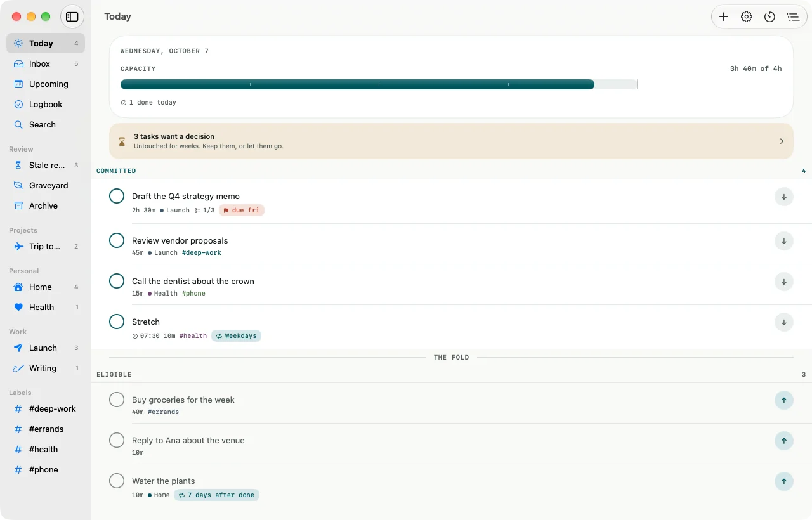This screenshot has width=812, height=520.
Task: Defer Review vendor proposals with down arrow
Action: (x=784, y=241)
